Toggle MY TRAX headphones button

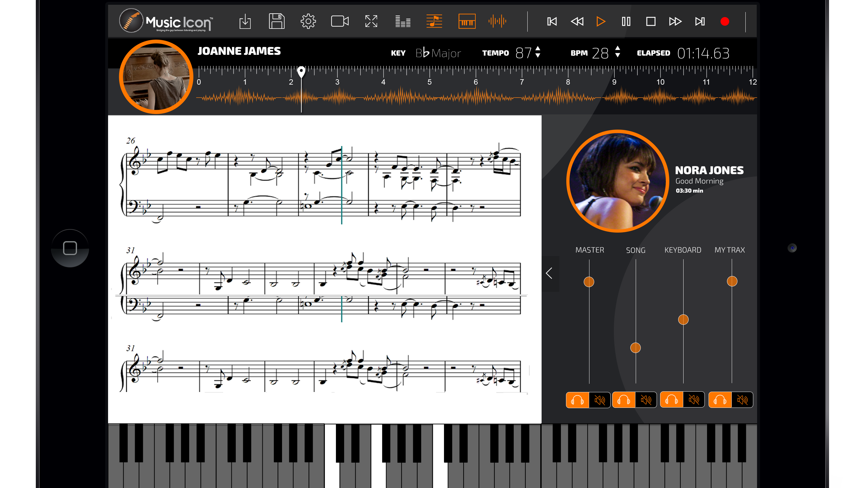[720, 400]
